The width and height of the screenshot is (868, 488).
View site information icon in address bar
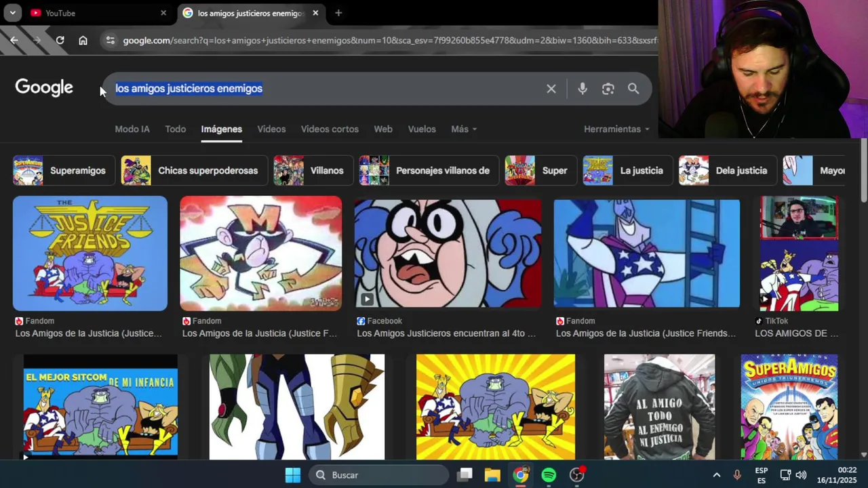pyautogui.click(x=111, y=41)
